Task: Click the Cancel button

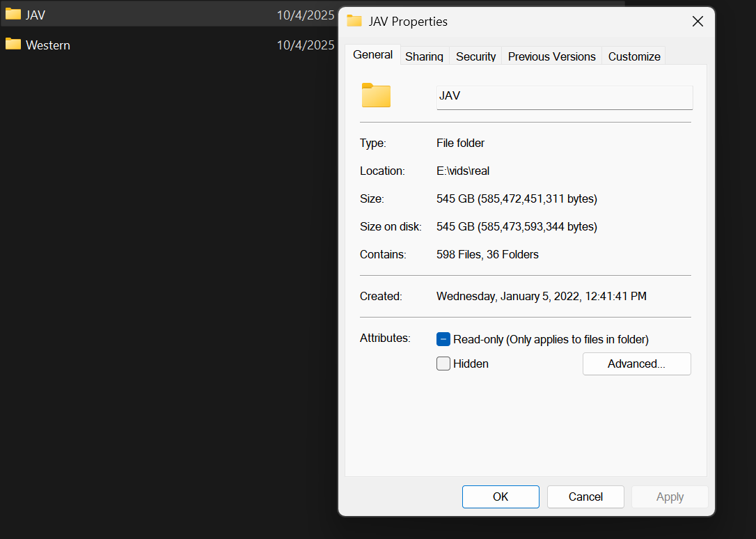Action: click(x=585, y=497)
